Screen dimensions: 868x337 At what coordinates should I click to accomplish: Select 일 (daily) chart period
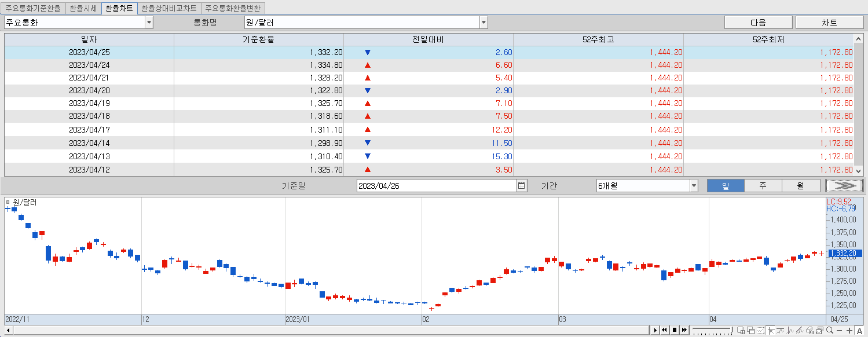(x=726, y=185)
